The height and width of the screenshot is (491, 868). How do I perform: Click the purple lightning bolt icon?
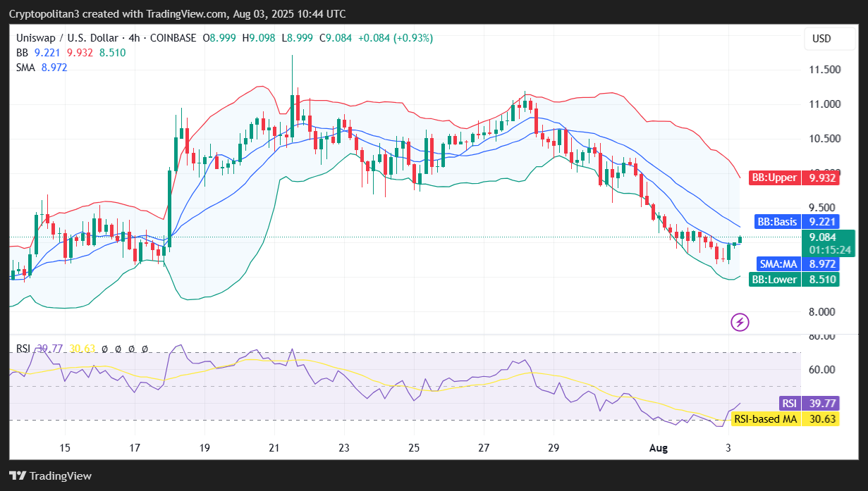pyautogui.click(x=740, y=323)
